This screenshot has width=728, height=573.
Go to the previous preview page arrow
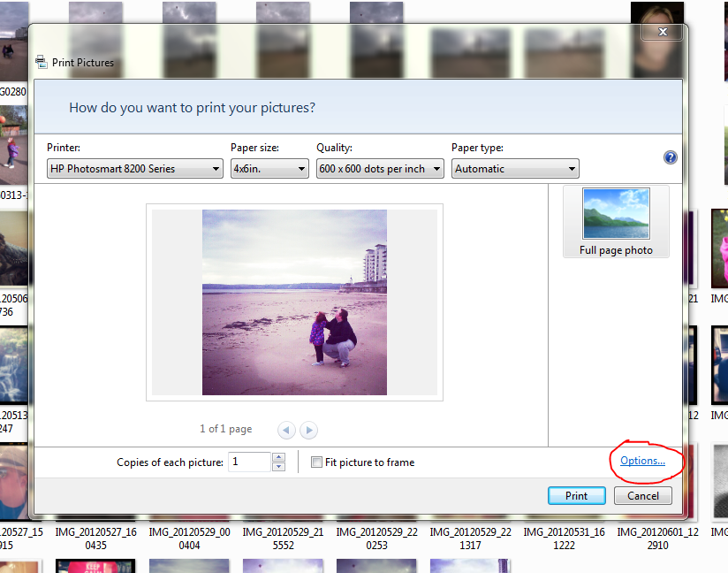click(x=286, y=430)
